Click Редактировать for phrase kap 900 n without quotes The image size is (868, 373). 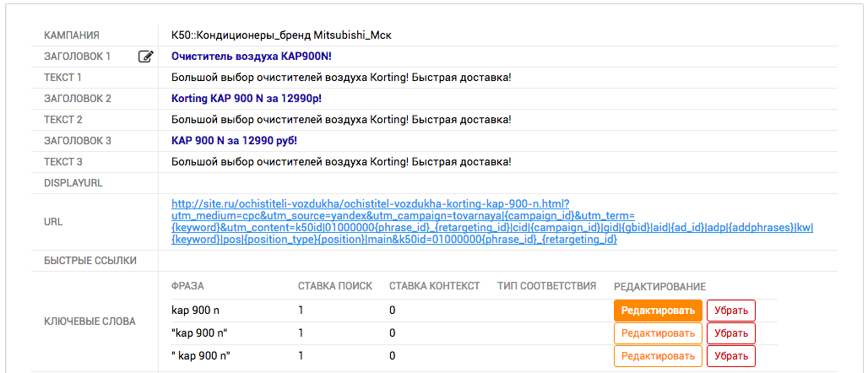658,311
